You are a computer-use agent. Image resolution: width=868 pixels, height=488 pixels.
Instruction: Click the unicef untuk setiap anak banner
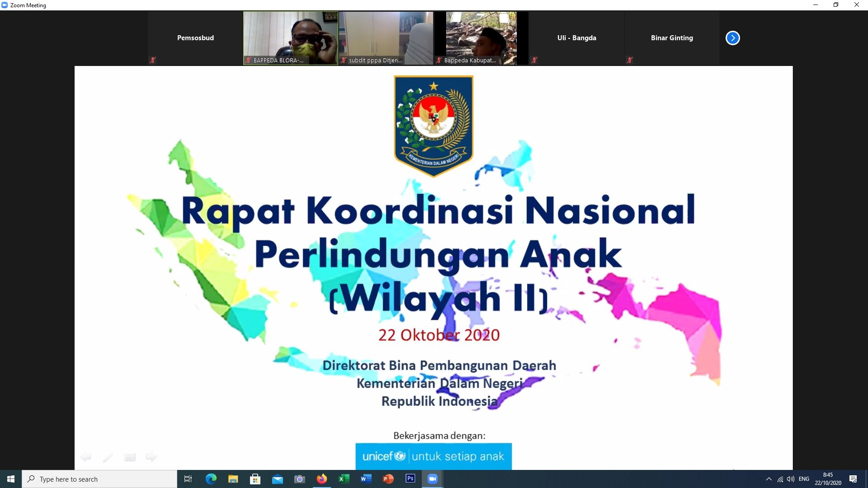click(434, 456)
